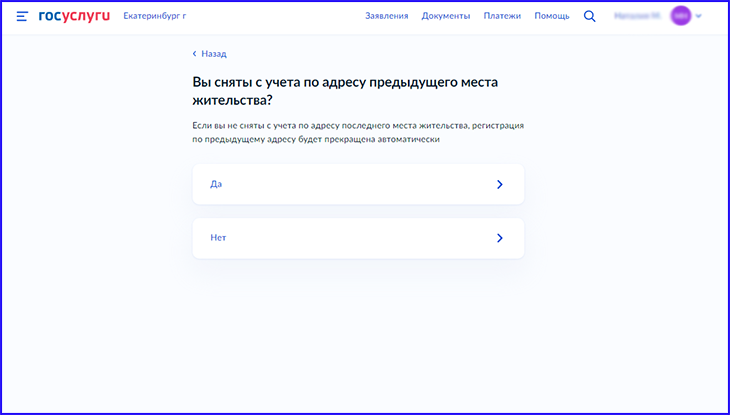Viewport: 730px width, 415px height.
Task: Expand the profile dropdown arrow
Action: (699, 17)
